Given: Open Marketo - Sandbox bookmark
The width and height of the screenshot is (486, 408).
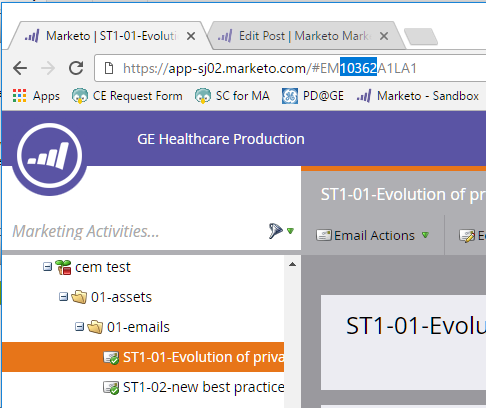Looking at the screenshot, I should click(418, 96).
